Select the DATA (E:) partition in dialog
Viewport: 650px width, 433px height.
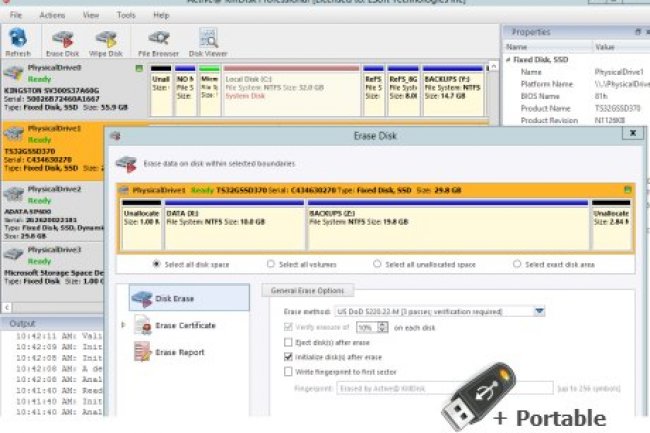click(234, 225)
